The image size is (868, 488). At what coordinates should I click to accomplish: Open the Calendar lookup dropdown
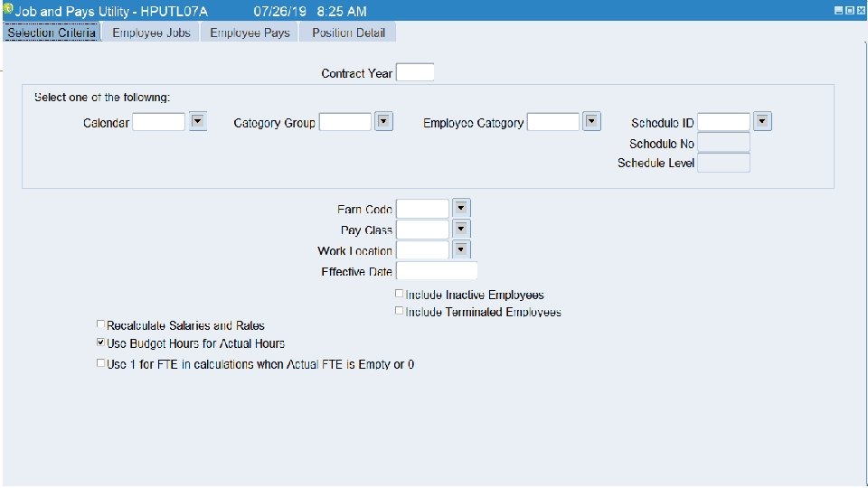[198, 121]
